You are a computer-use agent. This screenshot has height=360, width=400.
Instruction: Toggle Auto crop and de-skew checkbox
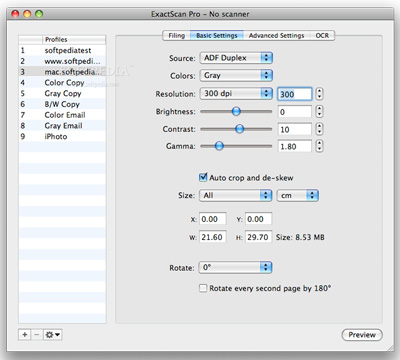coord(203,177)
